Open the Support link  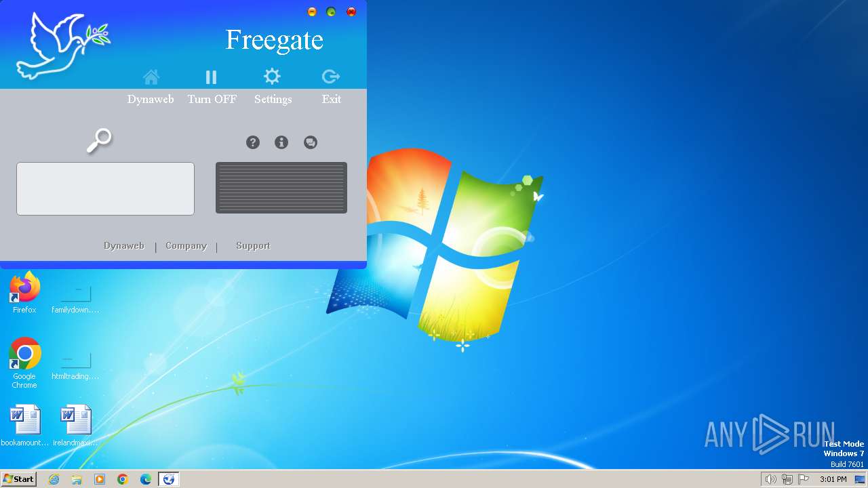click(253, 246)
